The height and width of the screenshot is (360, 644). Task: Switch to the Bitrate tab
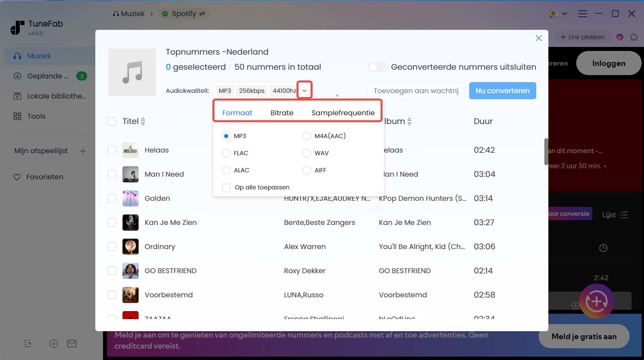tap(282, 113)
